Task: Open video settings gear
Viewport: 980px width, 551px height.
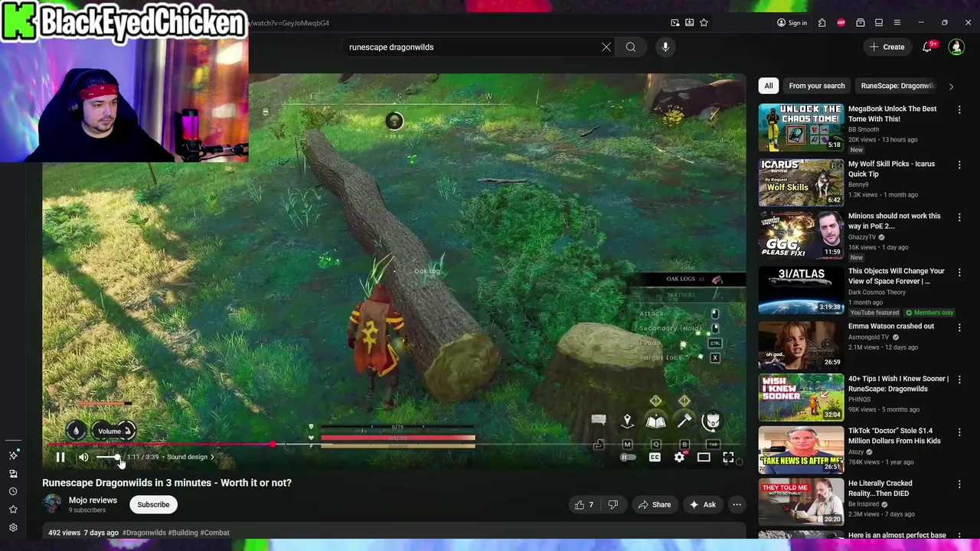Action: click(x=679, y=458)
